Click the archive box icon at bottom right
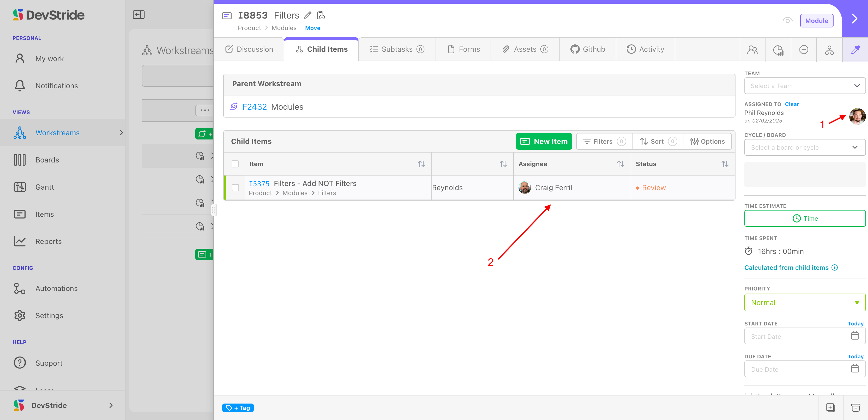 [x=855, y=407]
